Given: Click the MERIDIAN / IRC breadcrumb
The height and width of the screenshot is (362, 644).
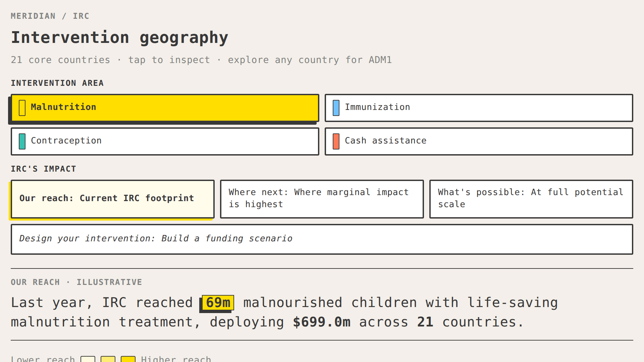Looking at the screenshot, I should point(50,16).
